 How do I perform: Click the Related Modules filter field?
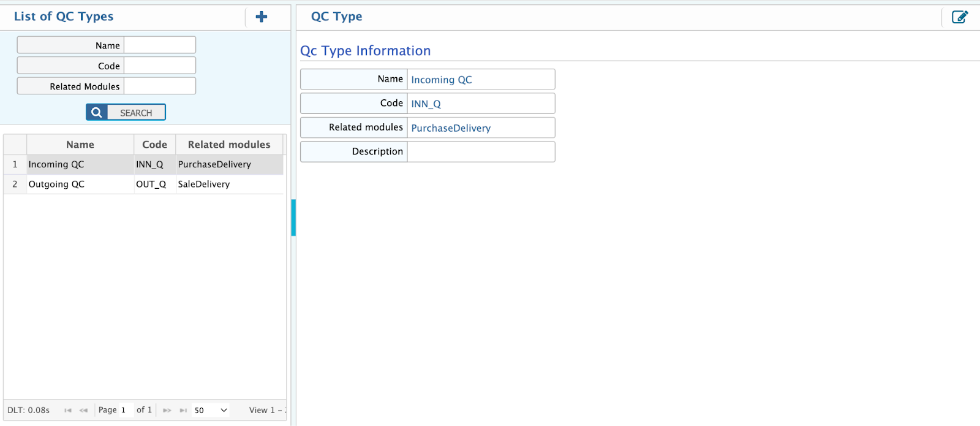(160, 86)
